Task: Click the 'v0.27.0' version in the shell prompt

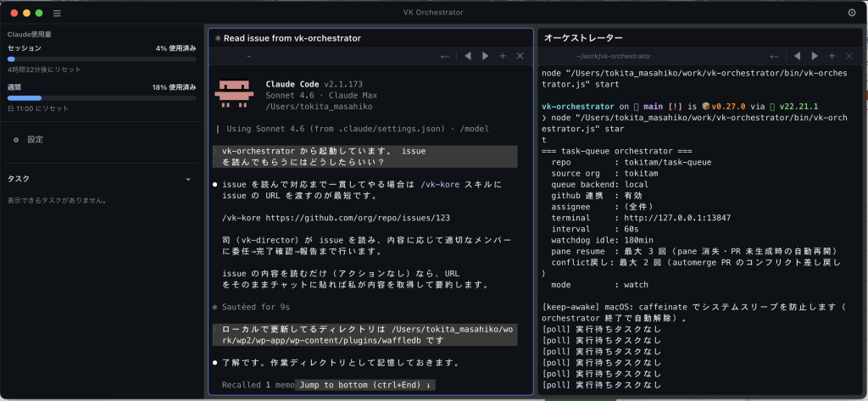Action: click(726, 106)
